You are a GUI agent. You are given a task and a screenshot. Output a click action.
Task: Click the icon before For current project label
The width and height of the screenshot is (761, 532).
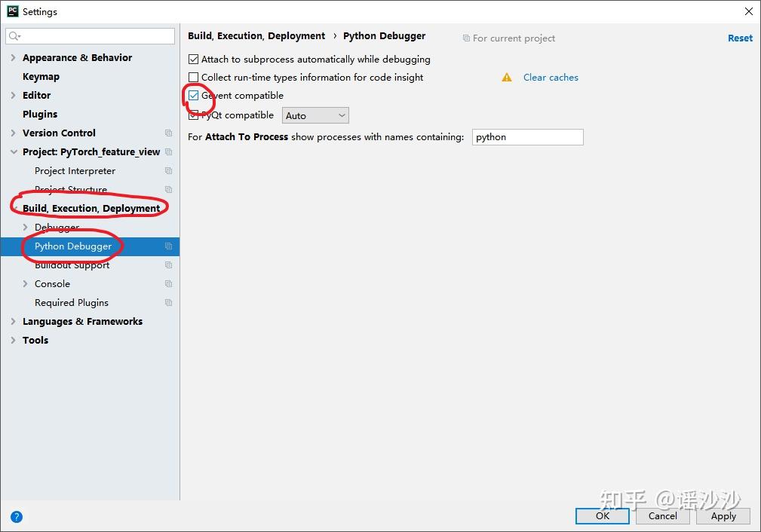click(x=468, y=38)
